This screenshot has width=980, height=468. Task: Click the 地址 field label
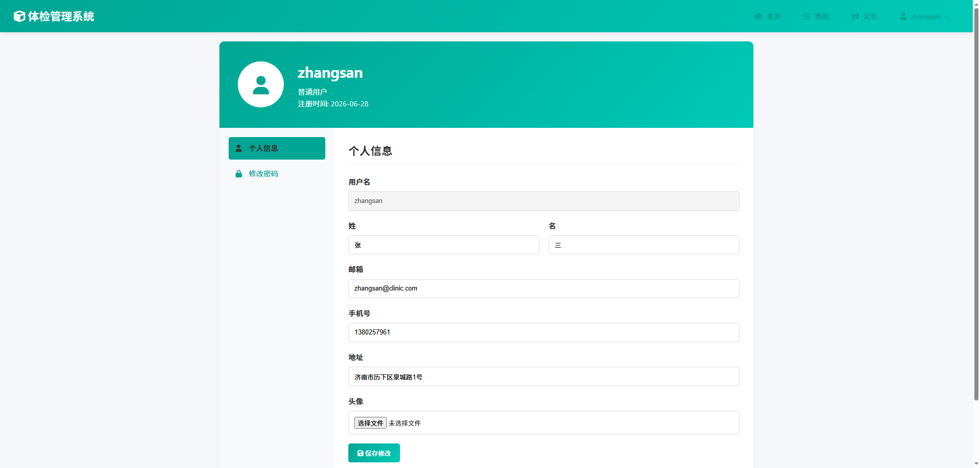click(356, 358)
